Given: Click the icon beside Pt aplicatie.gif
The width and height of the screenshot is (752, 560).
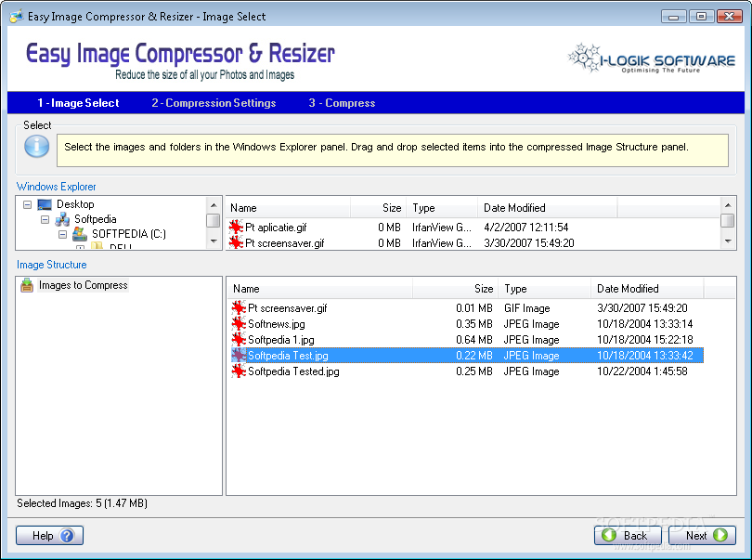Looking at the screenshot, I should 236,227.
